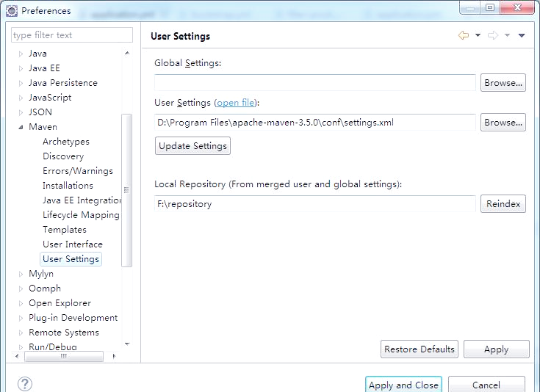
Task: Open the forward history dropdown arrow
Action: point(507,35)
